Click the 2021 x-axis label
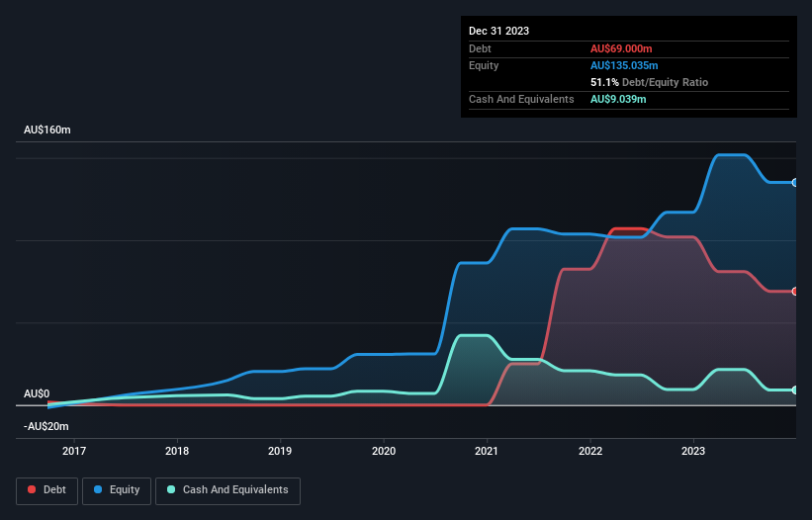The image size is (812, 520). [x=487, y=451]
